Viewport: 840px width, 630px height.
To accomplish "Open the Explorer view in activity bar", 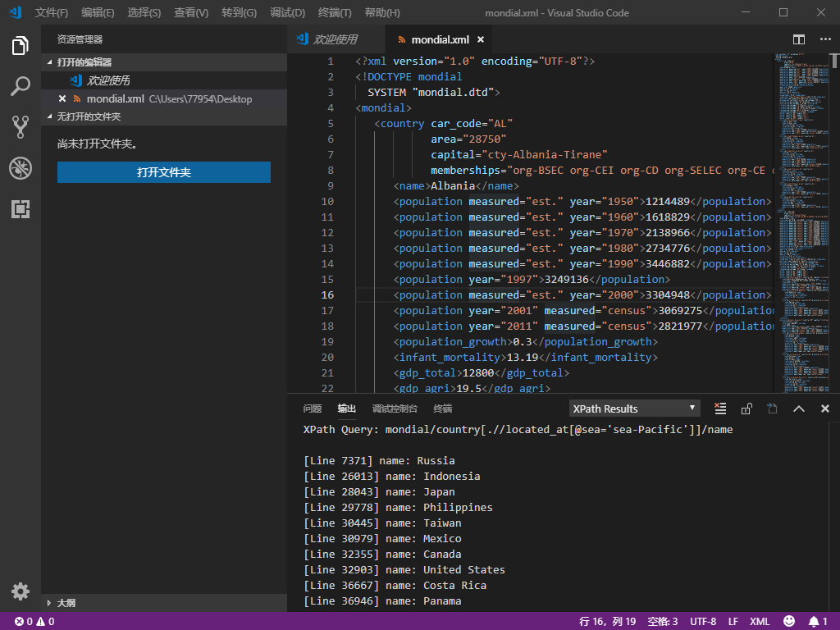I will (21, 46).
